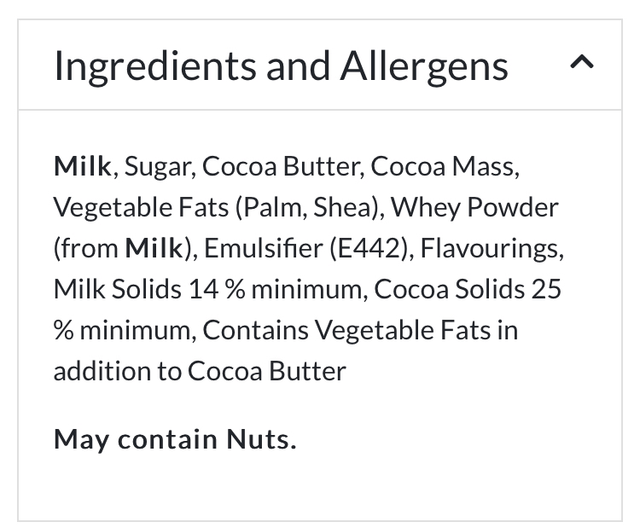Click the bold word Milk at start
Image resolution: width=640 pixels, height=532 pixels.
82,166
